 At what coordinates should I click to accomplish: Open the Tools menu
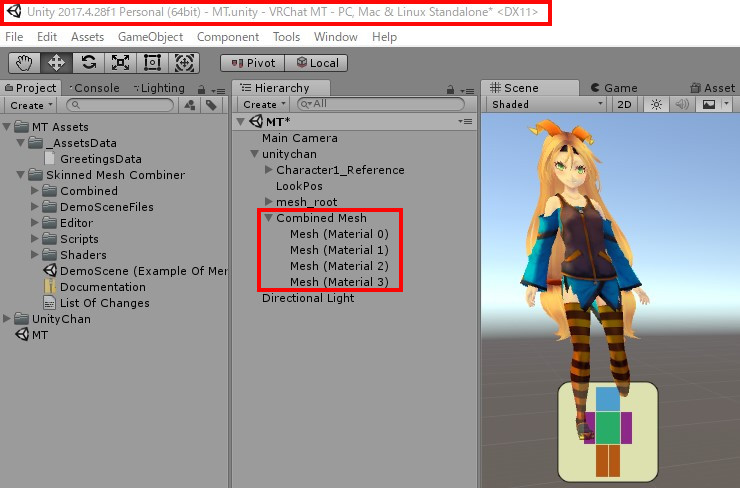click(286, 37)
